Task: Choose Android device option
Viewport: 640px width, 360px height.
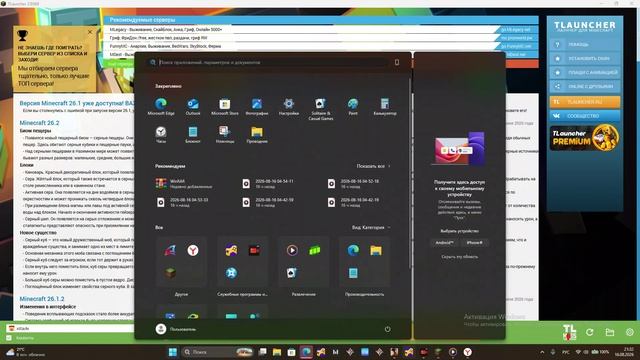Action: pos(444,242)
